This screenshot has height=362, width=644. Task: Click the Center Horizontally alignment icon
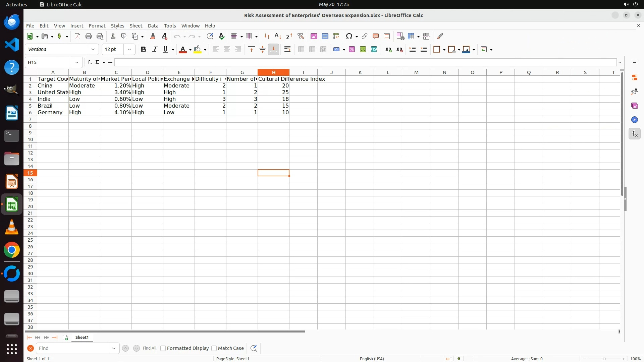[x=227, y=50]
